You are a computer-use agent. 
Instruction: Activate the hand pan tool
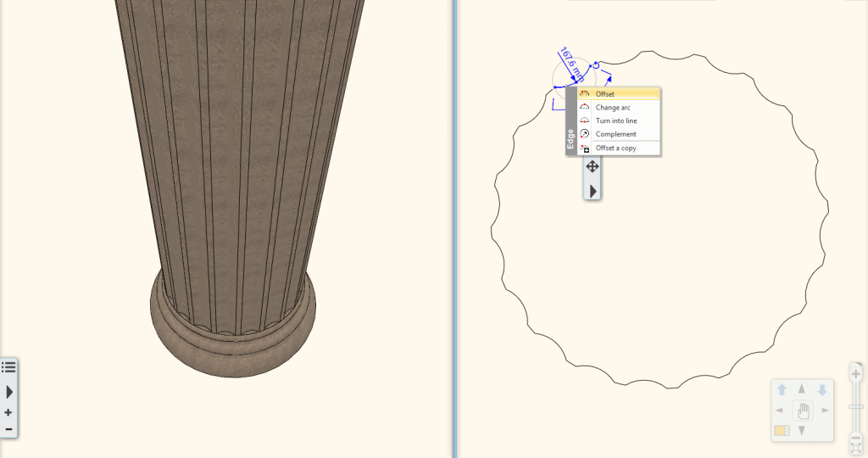click(803, 411)
